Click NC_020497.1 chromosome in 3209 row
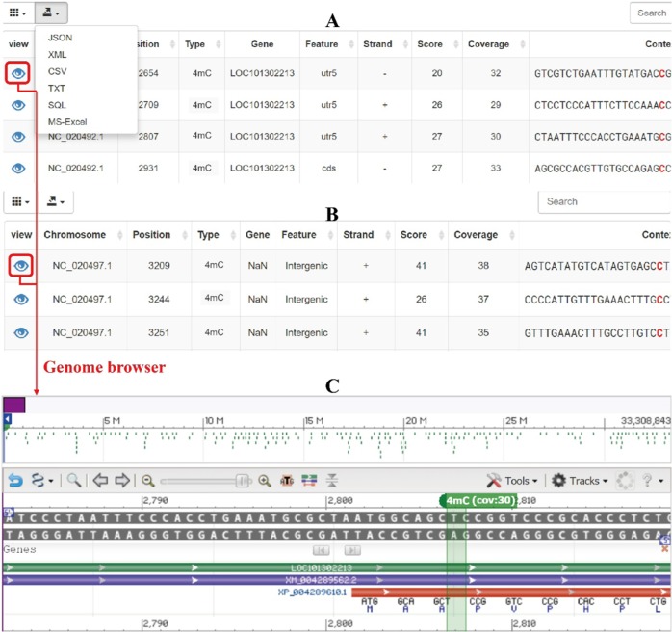 [x=82, y=266]
